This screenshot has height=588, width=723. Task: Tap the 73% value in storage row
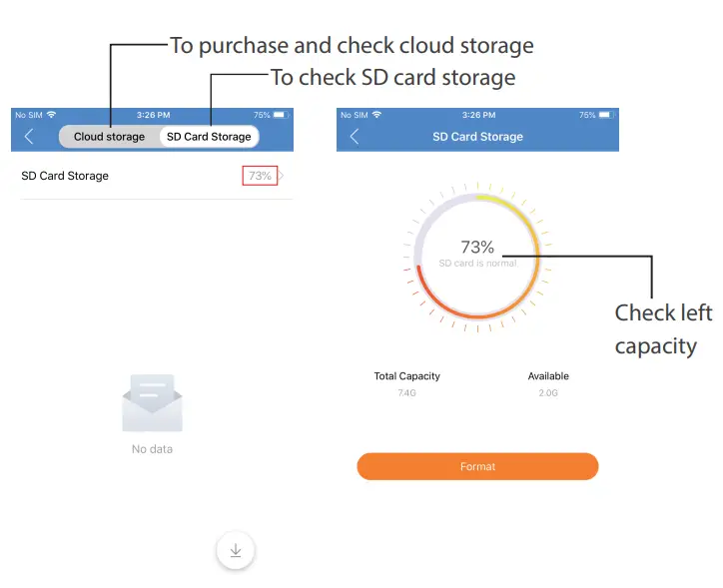coord(260,176)
